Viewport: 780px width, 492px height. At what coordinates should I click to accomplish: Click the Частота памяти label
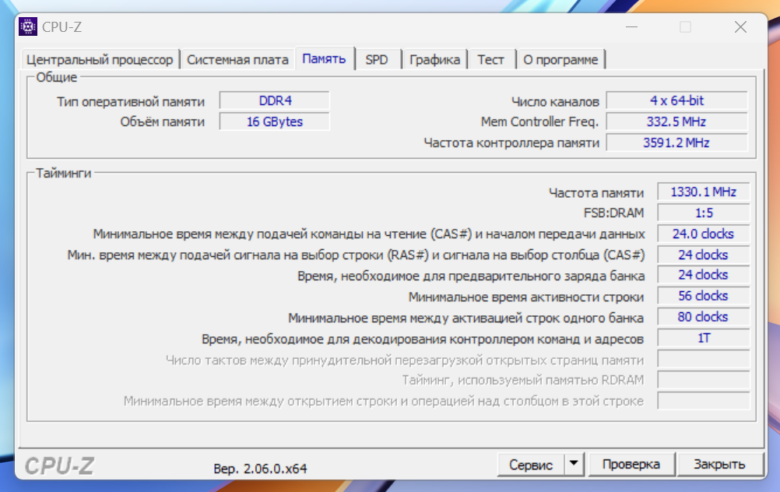[x=596, y=193]
